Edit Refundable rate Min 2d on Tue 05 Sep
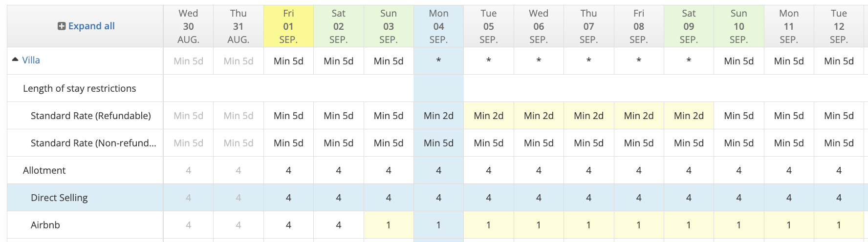 click(x=489, y=116)
